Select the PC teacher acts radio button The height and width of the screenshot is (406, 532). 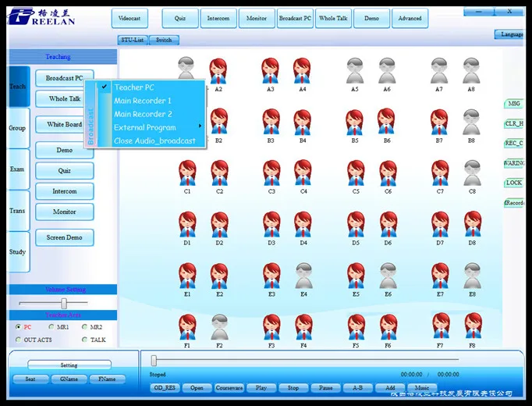point(19,327)
